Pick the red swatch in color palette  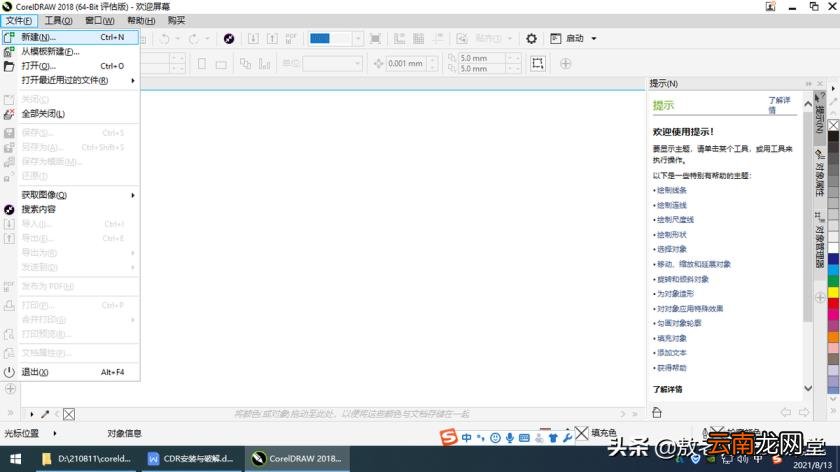pyautogui.click(x=833, y=303)
